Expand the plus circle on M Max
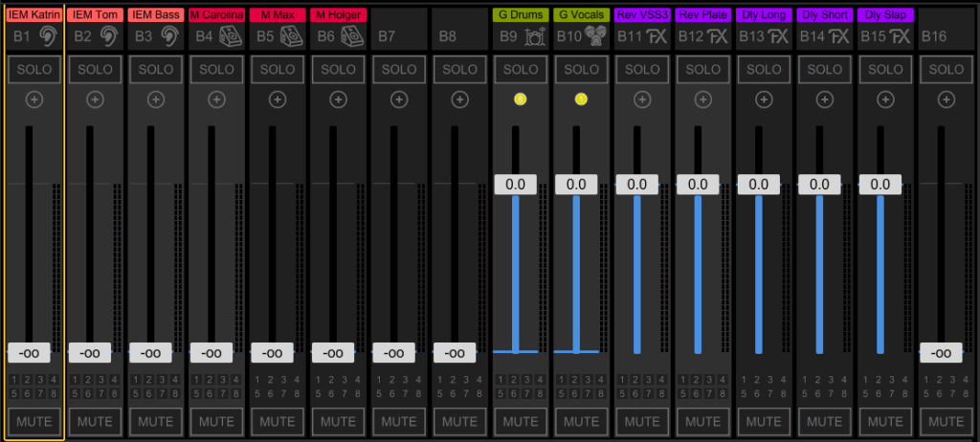Screen dimensions: 980x442 (278, 99)
